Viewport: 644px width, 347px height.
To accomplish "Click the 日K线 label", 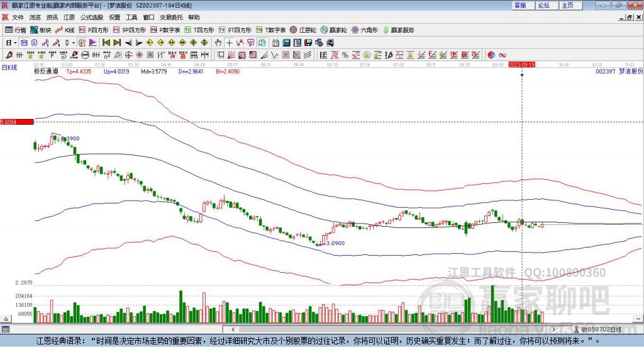I will 9,67.
